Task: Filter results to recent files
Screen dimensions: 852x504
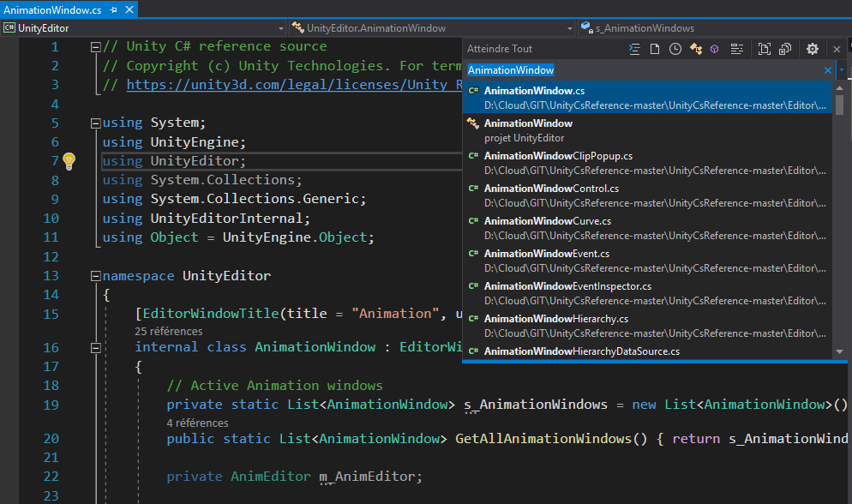Action: click(675, 49)
